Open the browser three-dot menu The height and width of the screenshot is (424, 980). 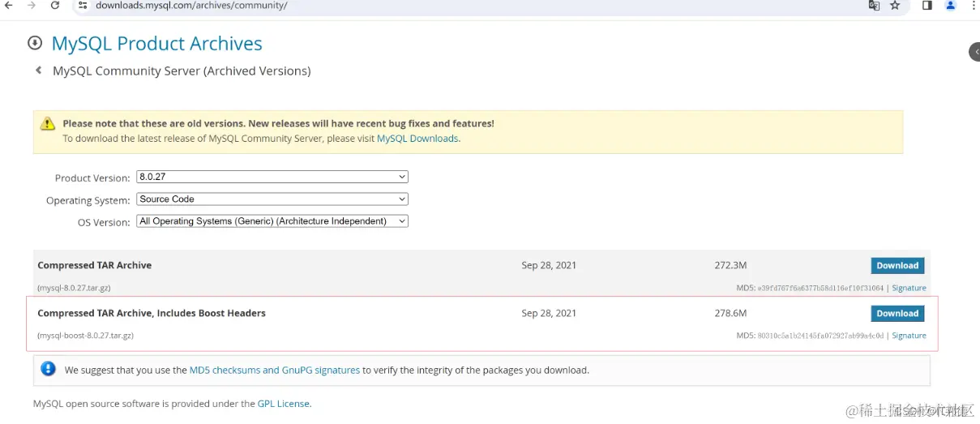coord(973,6)
